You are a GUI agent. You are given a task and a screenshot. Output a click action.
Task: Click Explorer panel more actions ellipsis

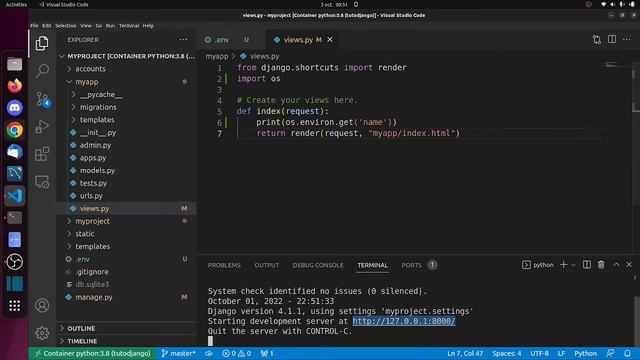[x=183, y=40]
